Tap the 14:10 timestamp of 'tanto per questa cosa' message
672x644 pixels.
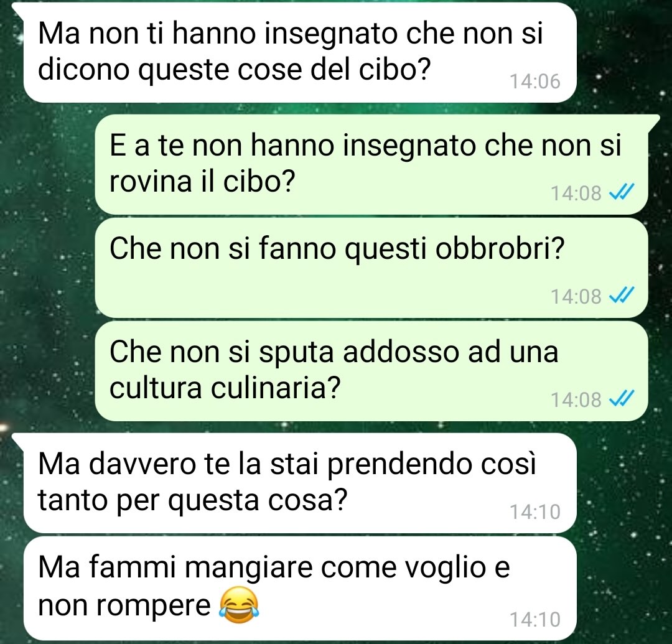coord(535,511)
